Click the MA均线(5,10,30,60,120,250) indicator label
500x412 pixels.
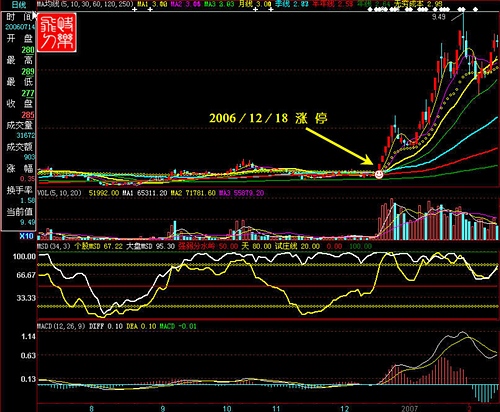pos(84,4)
